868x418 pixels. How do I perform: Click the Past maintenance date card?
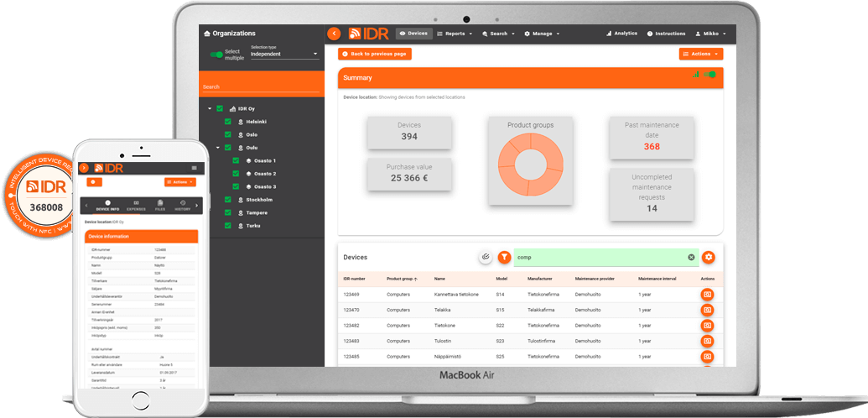(652, 137)
